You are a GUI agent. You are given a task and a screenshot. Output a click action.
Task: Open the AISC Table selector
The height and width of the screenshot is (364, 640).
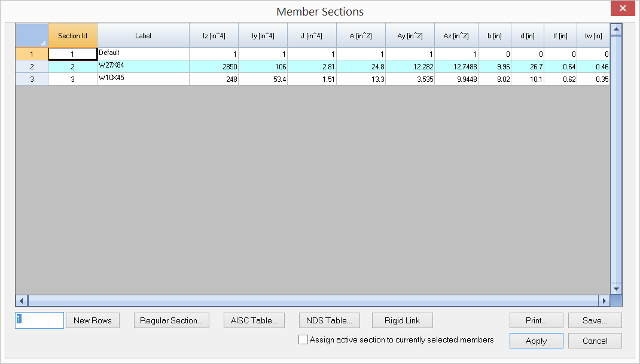click(x=254, y=320)
